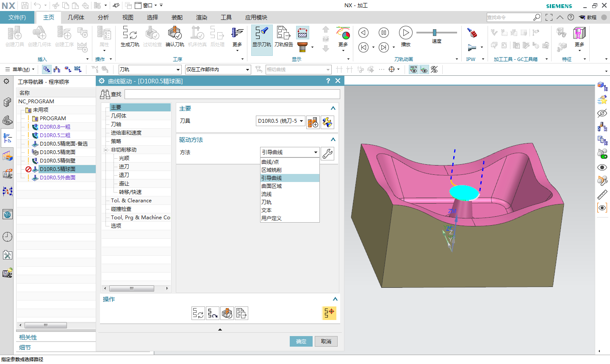
Task: Open the 工序导航器 sidebar tab icon
Action: 7,138
